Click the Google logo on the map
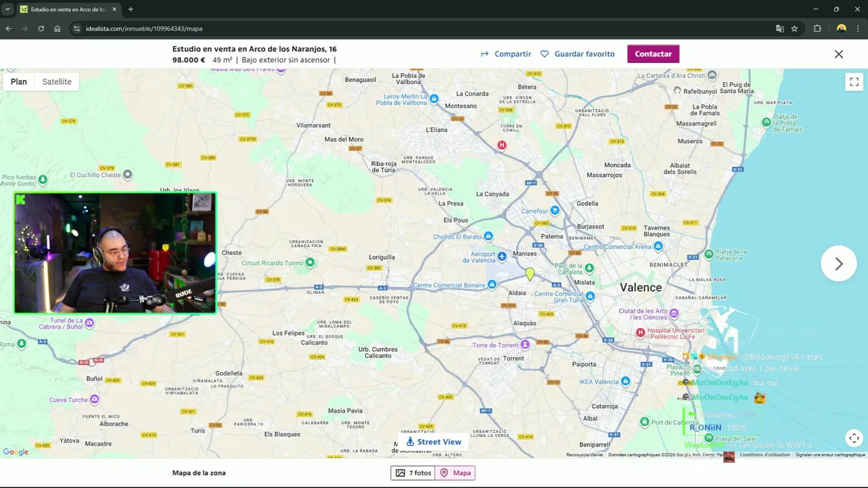Image resolution: width=868 pixels, height=488 pixels. pyautogui.click(x=16, y=452)
